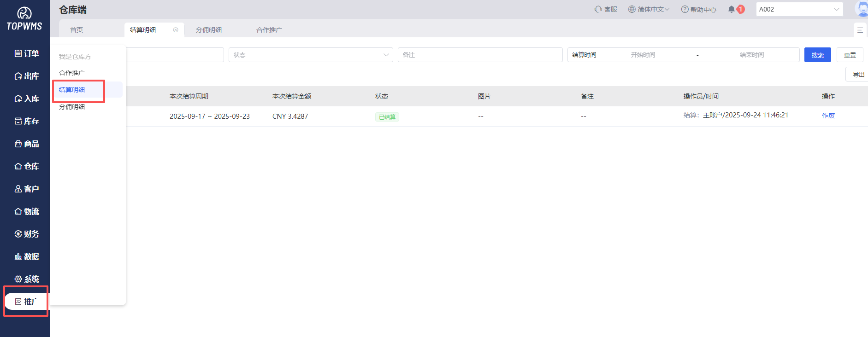
Task: Open the 出库 outbound sidebar menu
Action: coord(26,76)
